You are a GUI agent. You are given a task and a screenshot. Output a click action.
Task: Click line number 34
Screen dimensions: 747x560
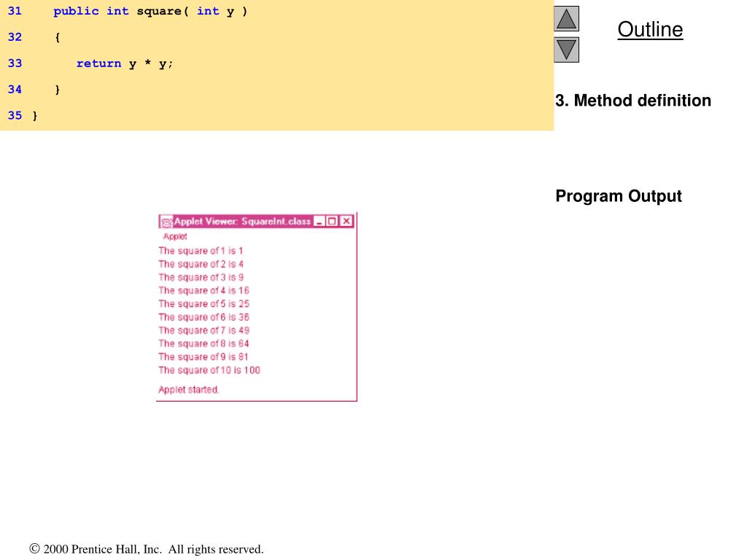15,90
